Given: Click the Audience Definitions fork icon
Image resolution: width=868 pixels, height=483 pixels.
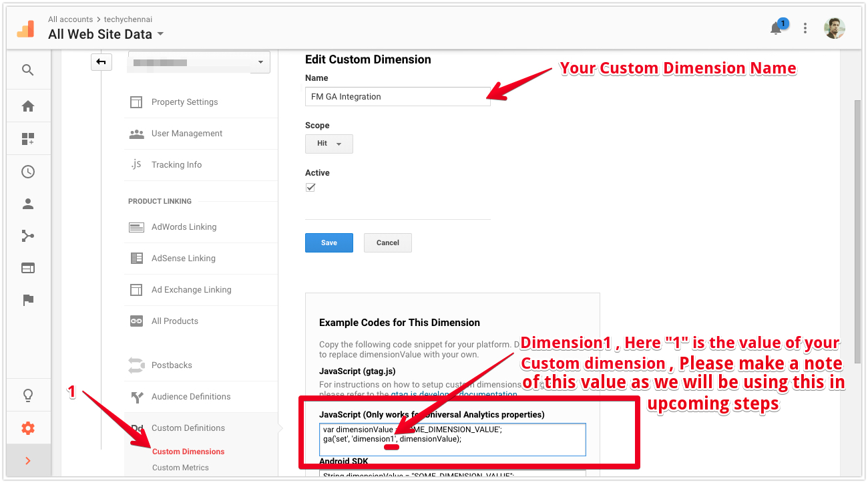Looking at the screenshot, I should point(136,397).
